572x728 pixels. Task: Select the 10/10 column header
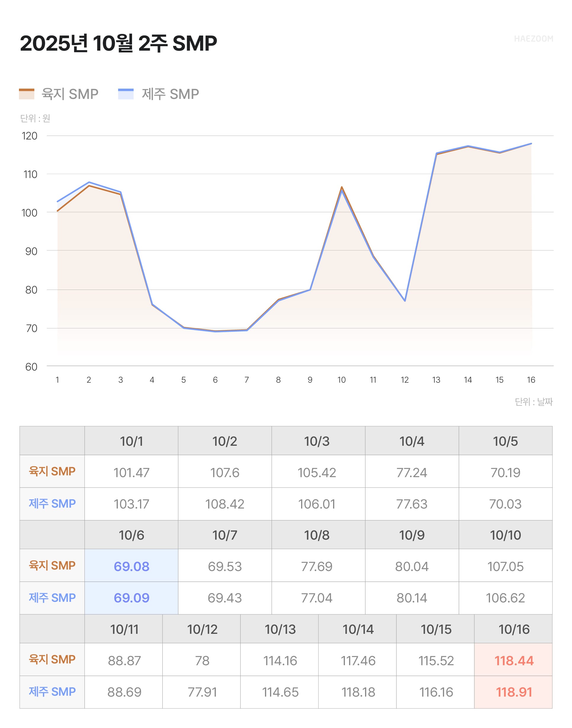505,535
